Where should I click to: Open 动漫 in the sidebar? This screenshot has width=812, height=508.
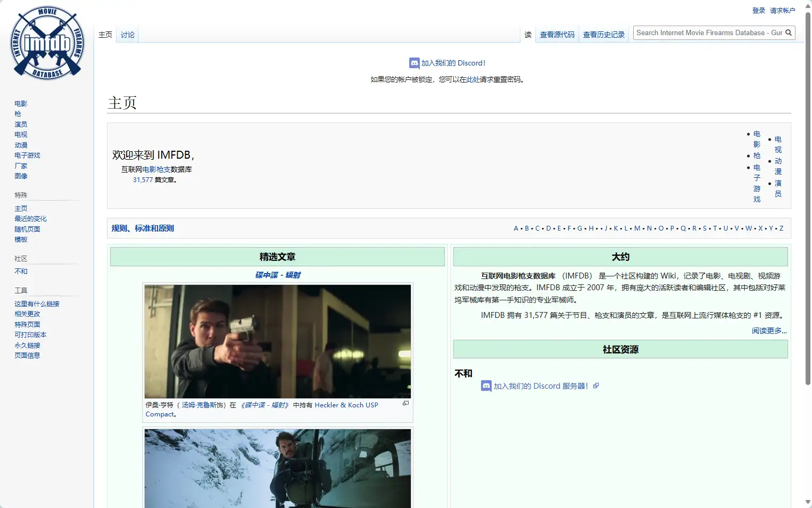pos(21,145)
